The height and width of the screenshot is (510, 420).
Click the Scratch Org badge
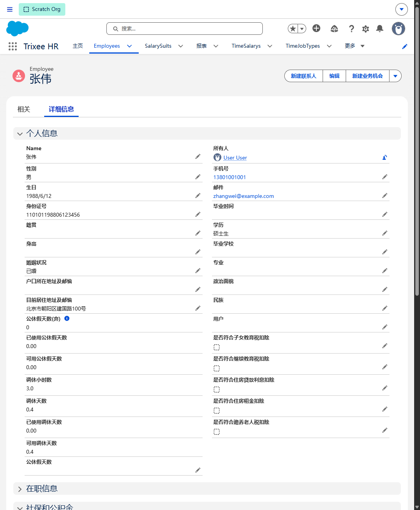tap(42, 9)
